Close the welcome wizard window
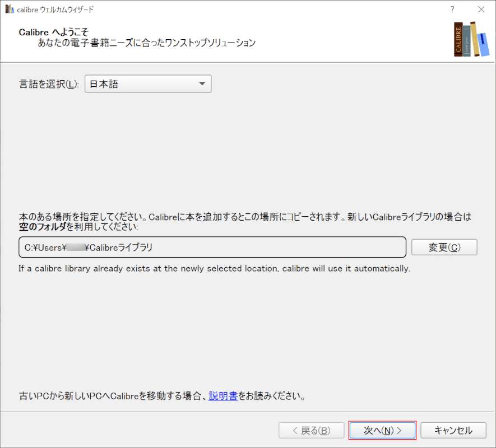The height and width of the screenshot is (448, 496). [481, 10]
